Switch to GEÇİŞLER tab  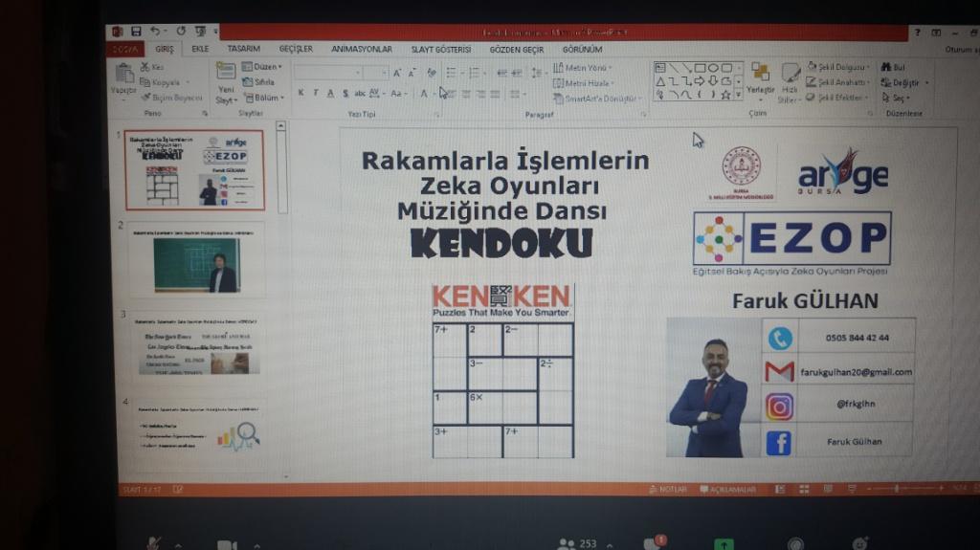pos(296,49)
